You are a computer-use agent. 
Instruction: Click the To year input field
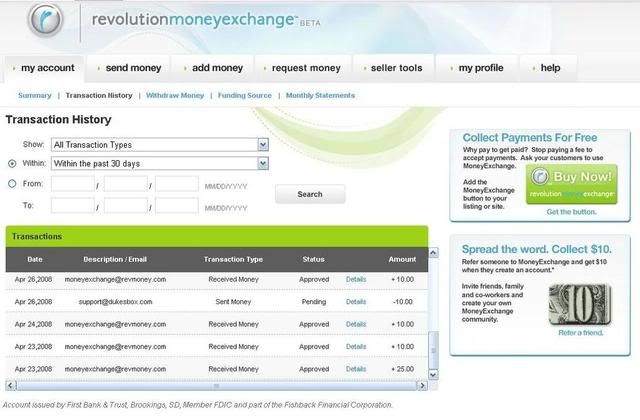pos(177,205)
